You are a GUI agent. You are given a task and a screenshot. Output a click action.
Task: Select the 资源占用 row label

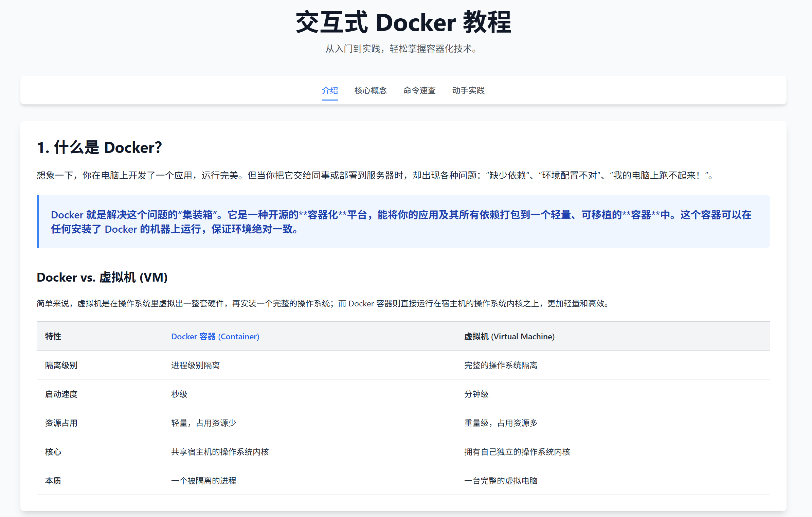[61, 423]
